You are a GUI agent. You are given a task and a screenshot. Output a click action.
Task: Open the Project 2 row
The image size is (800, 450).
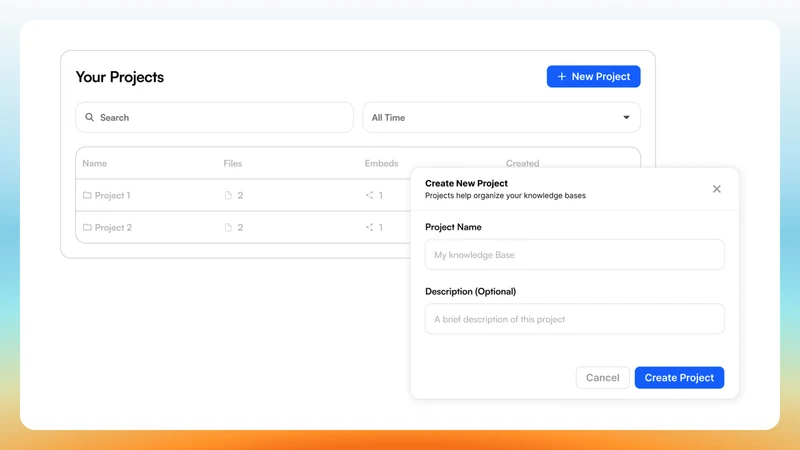click(243, 228)
